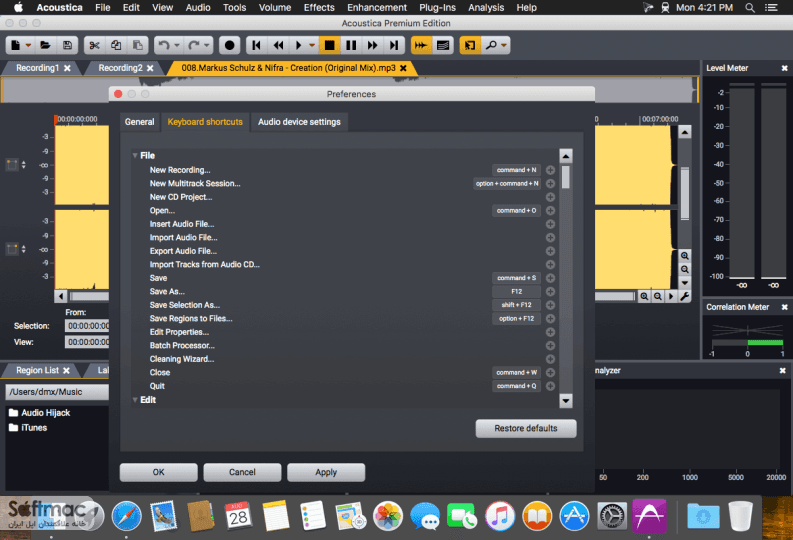Click the Save floppy disk icon
793x540 pixels.
[x=67, y=46]
